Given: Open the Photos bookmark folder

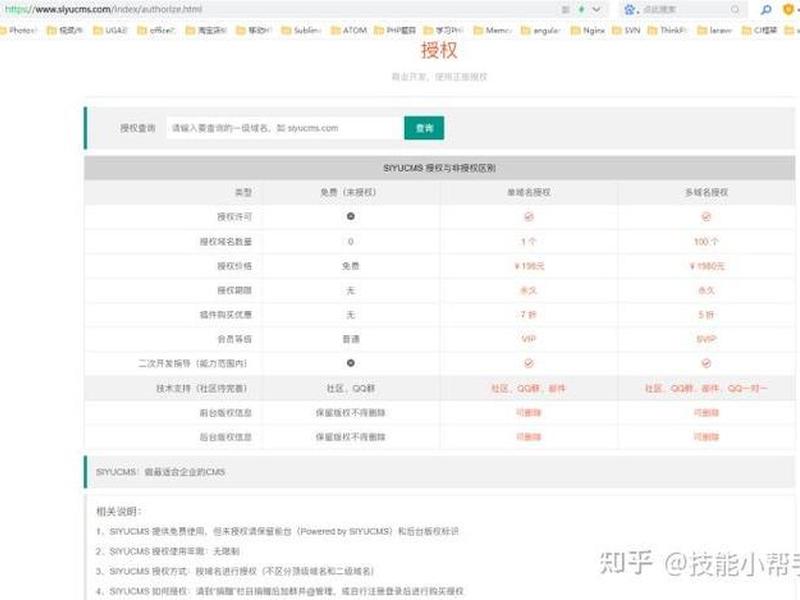Looking at the screenshot, I should coord(18,31).
